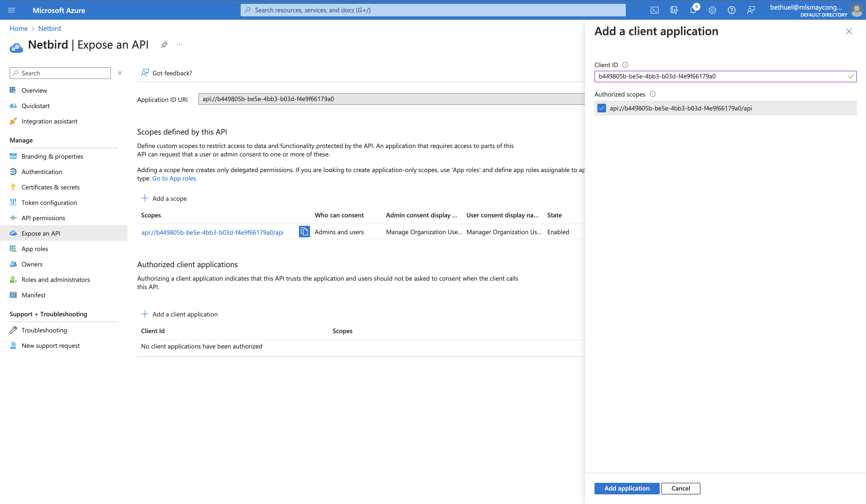Follow the Go to App roles link
Image resolution: width=866 pixels, height=504 pixels.
pos(174,178)
